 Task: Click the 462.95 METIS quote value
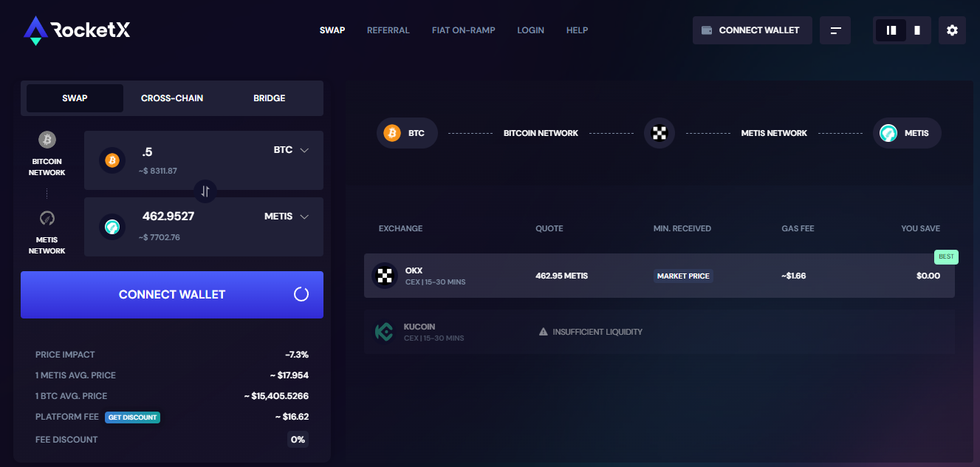pyautogui.click(x=562, y=276)
